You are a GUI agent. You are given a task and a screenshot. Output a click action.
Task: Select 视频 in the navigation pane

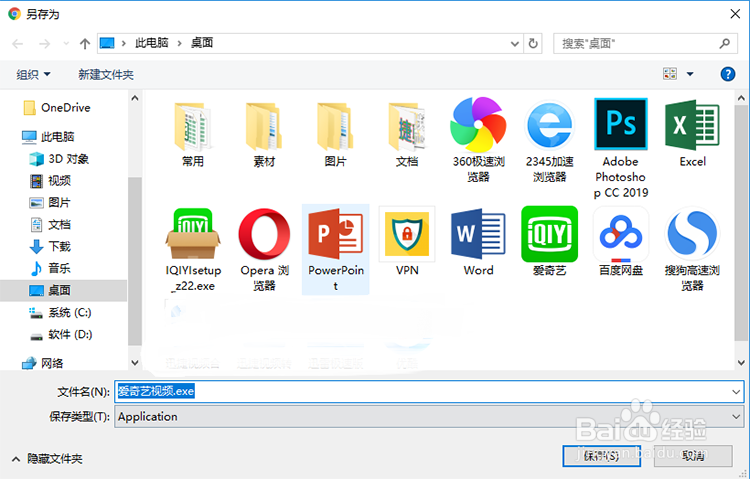point(50,181)
